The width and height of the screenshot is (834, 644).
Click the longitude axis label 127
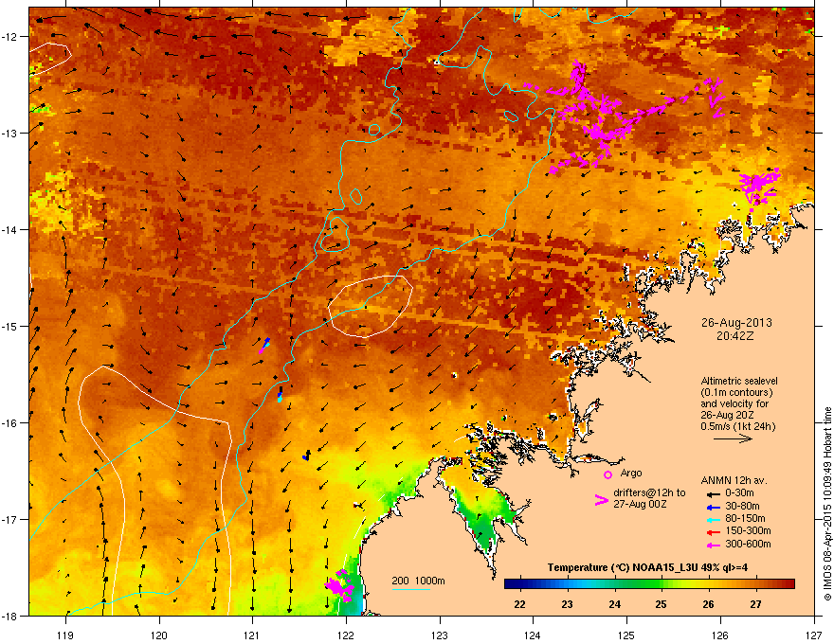[x=814, y=635]
